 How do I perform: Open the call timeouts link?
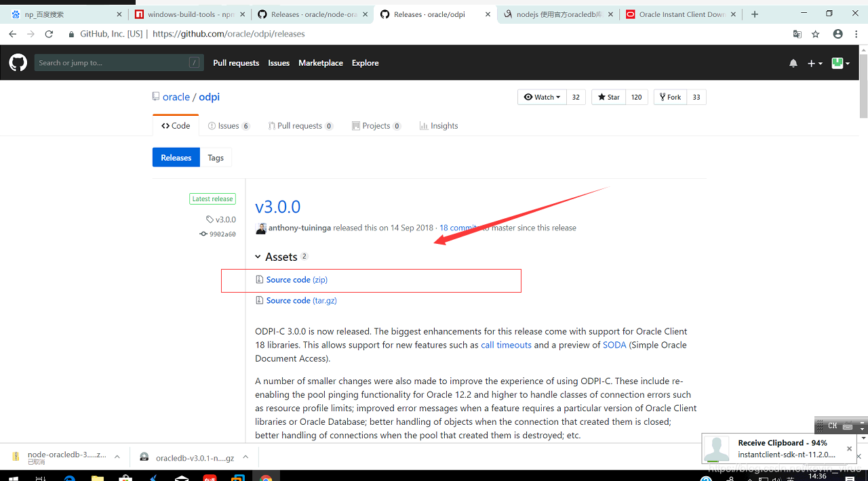506,346
